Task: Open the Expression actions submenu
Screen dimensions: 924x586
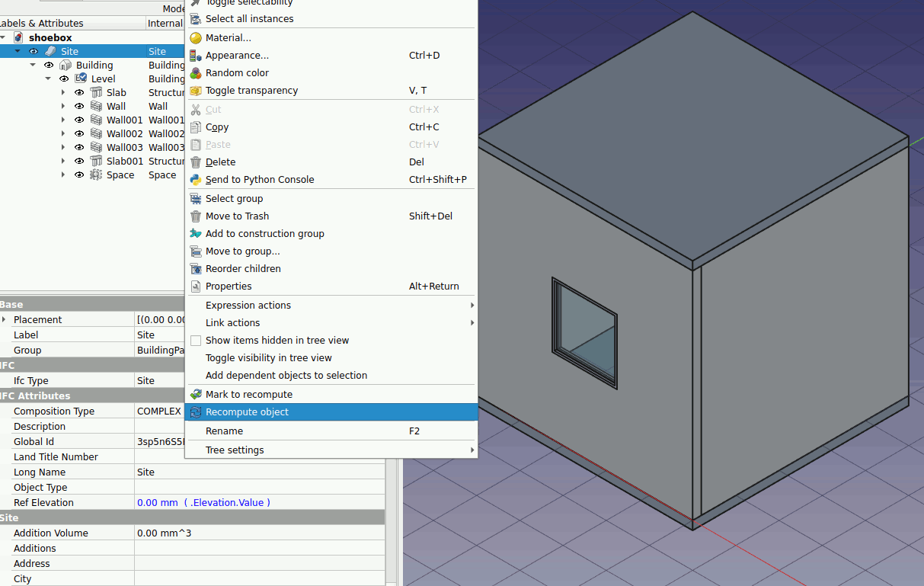Action: [248, 306]
